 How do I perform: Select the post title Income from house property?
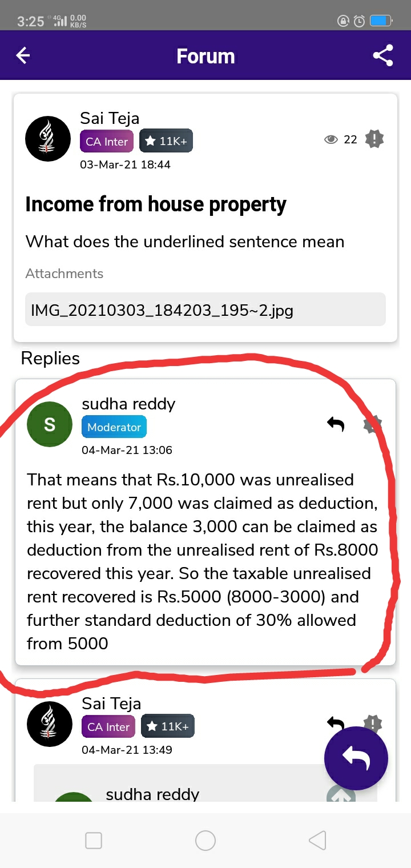coord(156,204)
